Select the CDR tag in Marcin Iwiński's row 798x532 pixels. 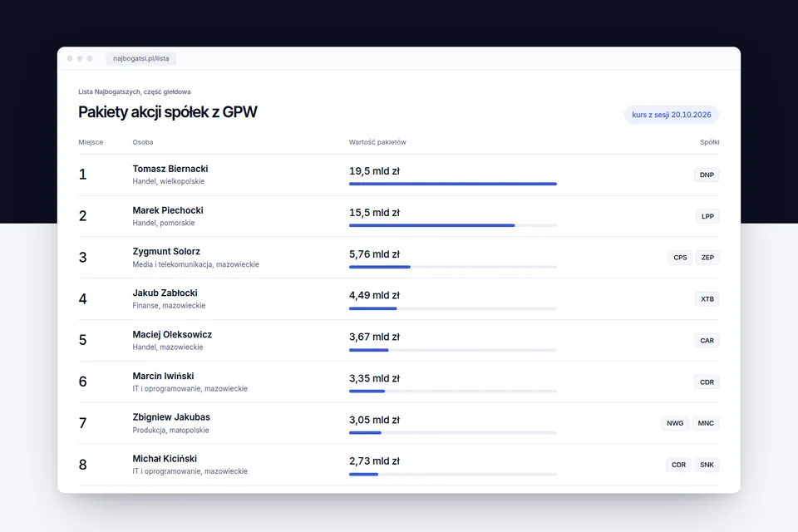pos(707,382)
